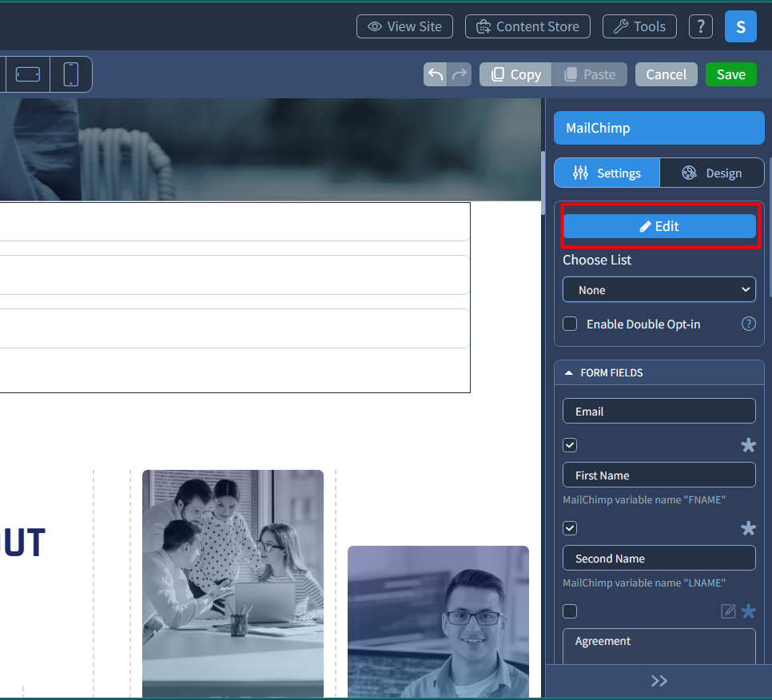Toggle required star for First Name
Viewport: 772px width, 700px height.
point(748,445)
